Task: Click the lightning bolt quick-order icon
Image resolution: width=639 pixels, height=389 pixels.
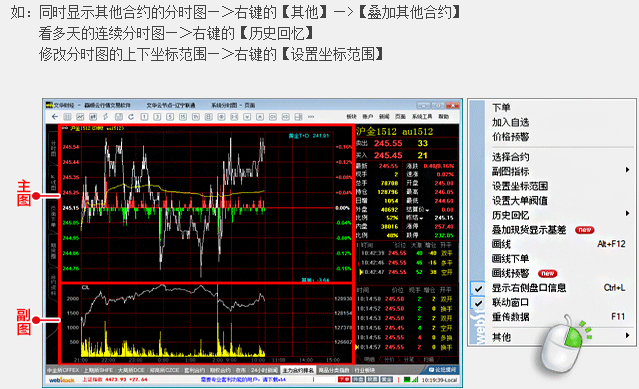Action: pyautogui.click(x=106, y=117)
